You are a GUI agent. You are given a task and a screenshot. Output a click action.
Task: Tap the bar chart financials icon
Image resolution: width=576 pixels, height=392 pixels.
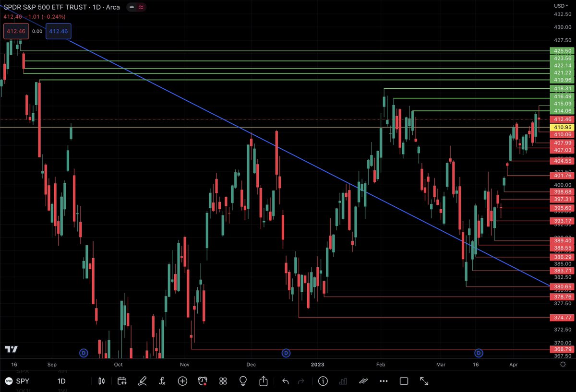[343, 381]
